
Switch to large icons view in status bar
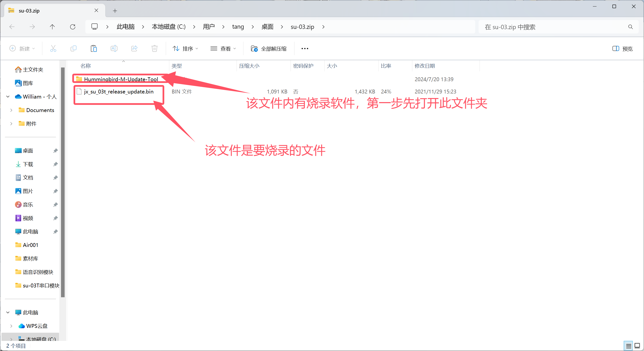click(637, 346)
